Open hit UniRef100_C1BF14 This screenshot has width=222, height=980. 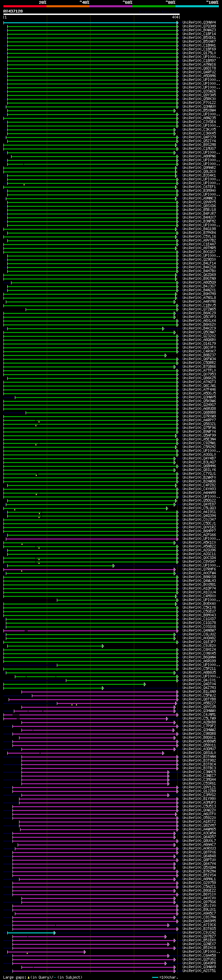[199, 34]
